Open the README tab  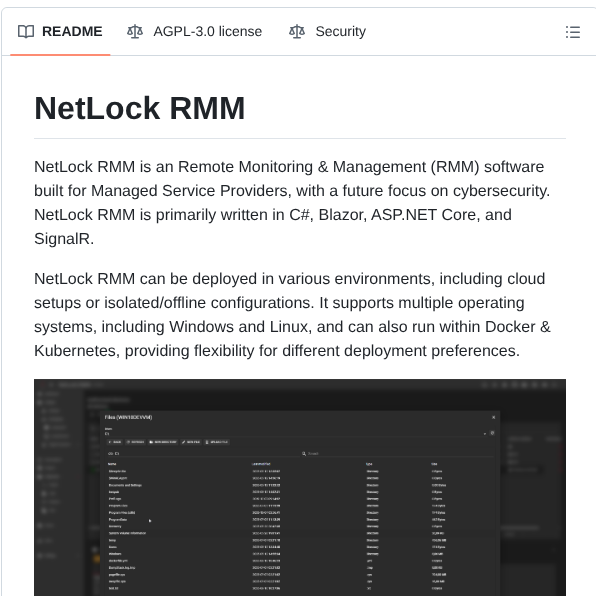pyautogui.click(x=60, y=32)
